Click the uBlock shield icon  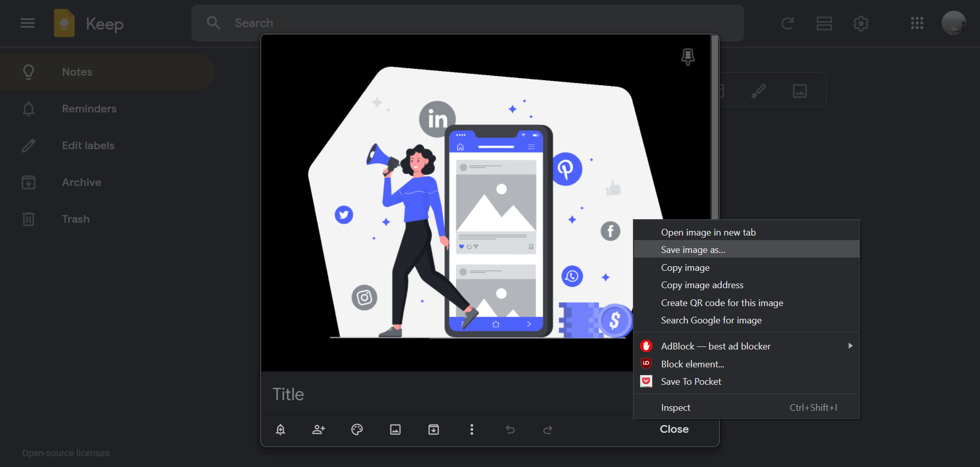[646, 363]
